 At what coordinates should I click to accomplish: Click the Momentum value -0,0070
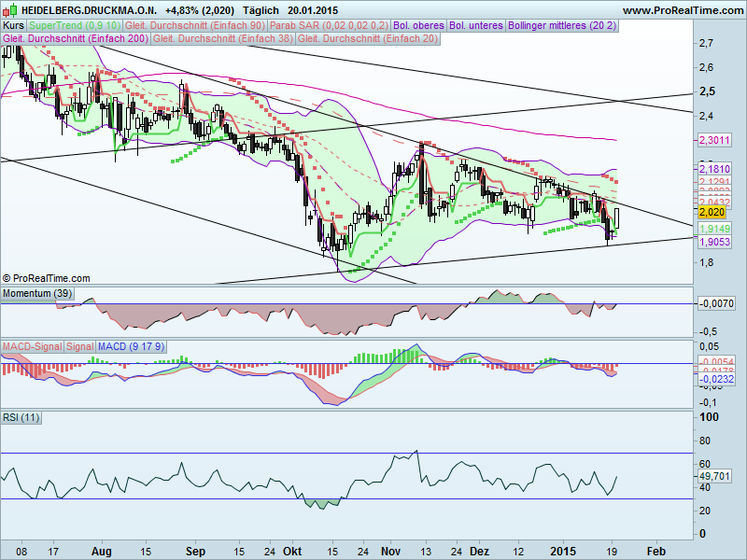[716, 303]
